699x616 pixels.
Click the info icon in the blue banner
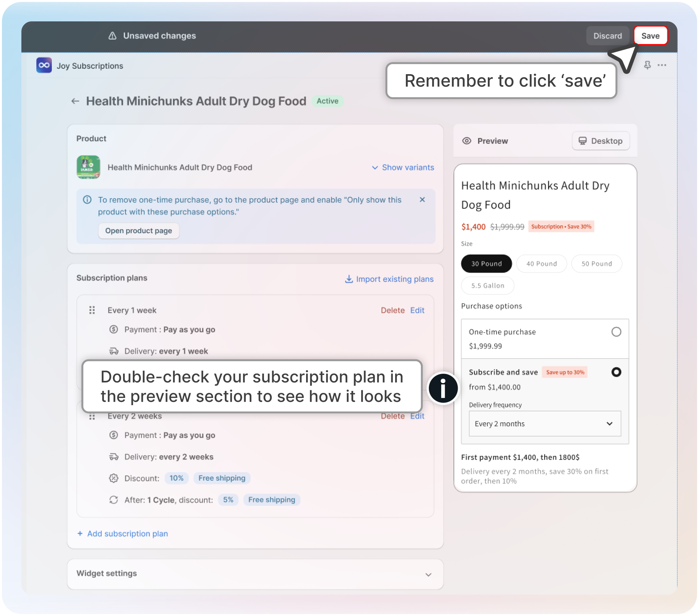[x=87, y=200]
